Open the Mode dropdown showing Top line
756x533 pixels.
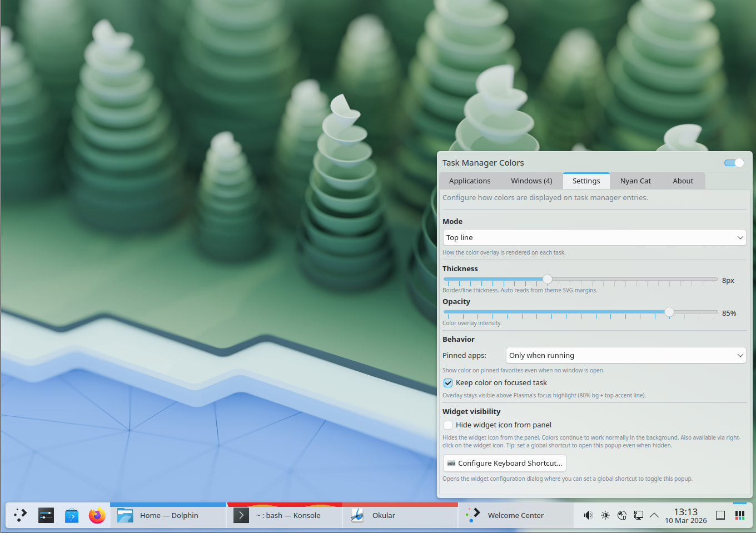click(594, 237)
